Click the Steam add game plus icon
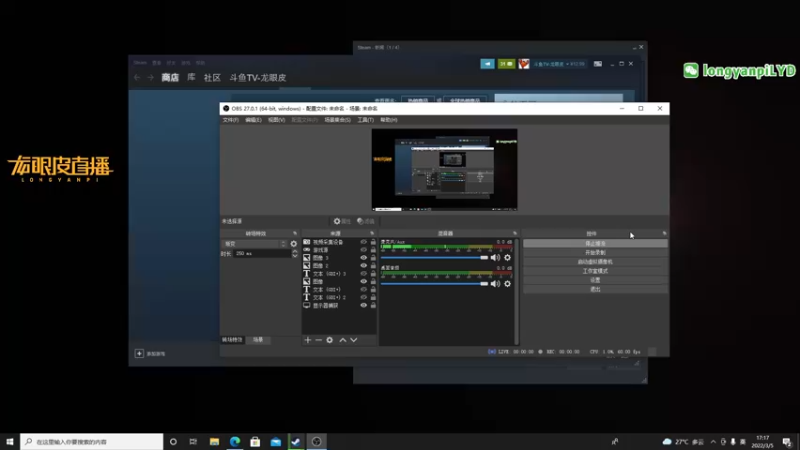This screenshot has height=450, width=800. tap(139, 354)
